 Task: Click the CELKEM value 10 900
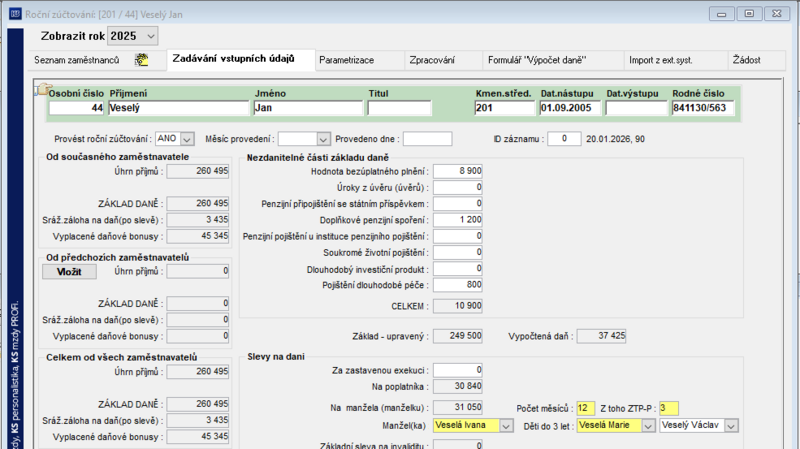(458, 306)
